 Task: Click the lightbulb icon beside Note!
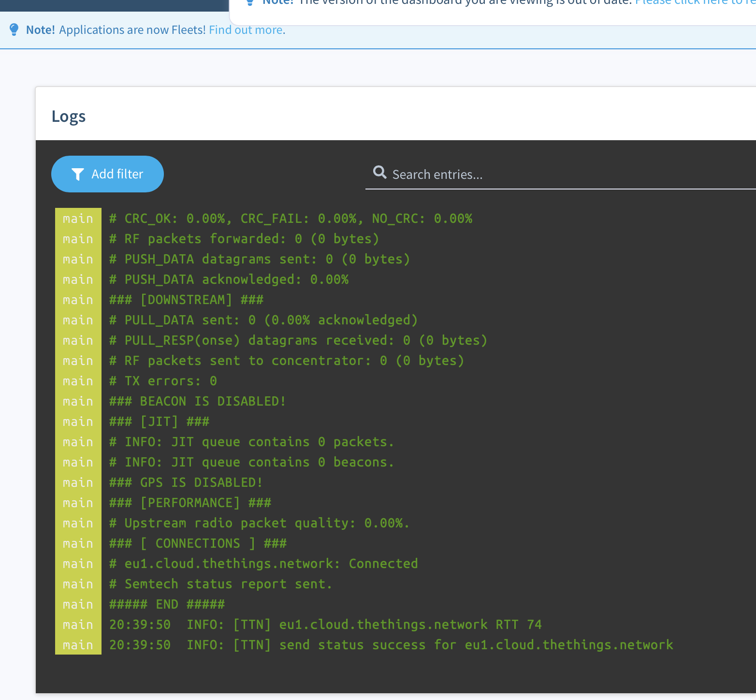15,29
